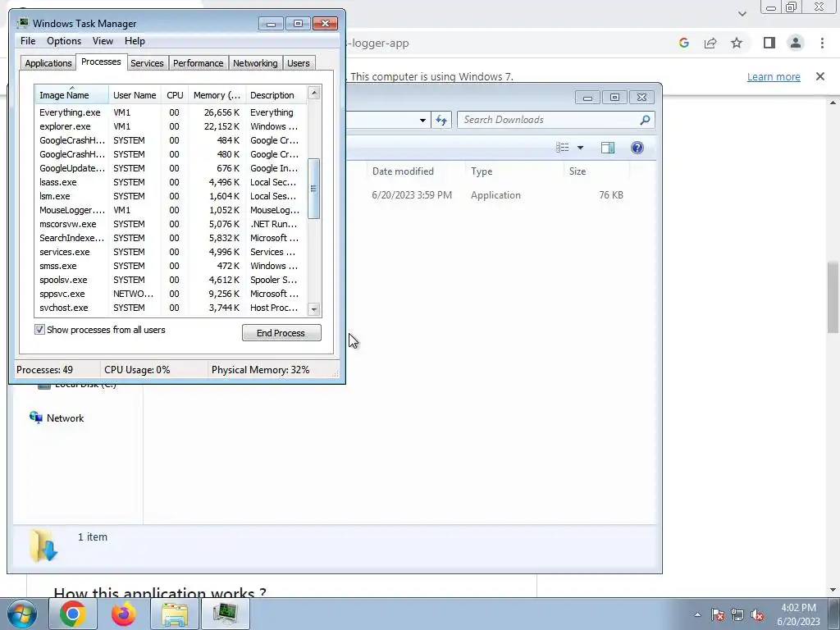The width and height of the screenshot is (840, 630).
Task: Select the spoolsv.exe process
Action: 171,280
